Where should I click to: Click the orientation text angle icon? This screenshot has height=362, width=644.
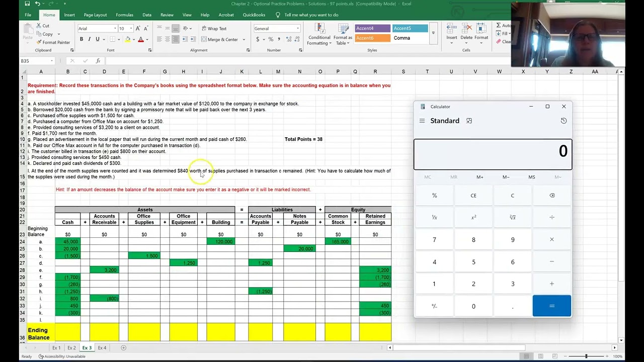click(186, 28)
